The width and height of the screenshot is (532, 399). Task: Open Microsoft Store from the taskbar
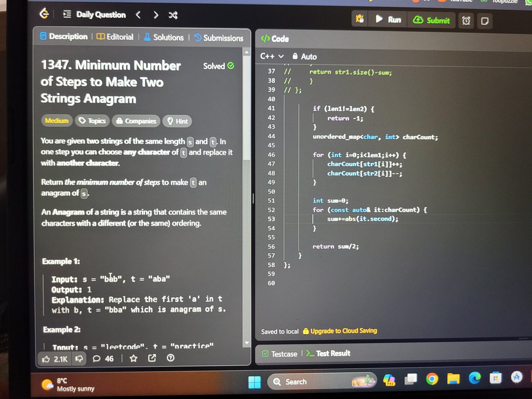496,377
